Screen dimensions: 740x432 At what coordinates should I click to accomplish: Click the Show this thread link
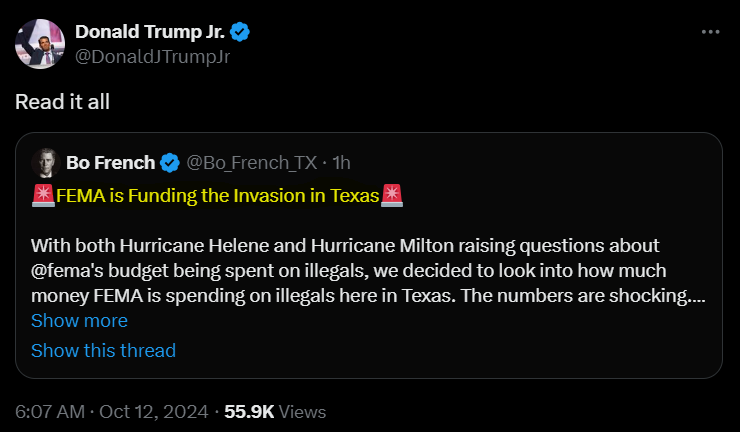[103, 350]
